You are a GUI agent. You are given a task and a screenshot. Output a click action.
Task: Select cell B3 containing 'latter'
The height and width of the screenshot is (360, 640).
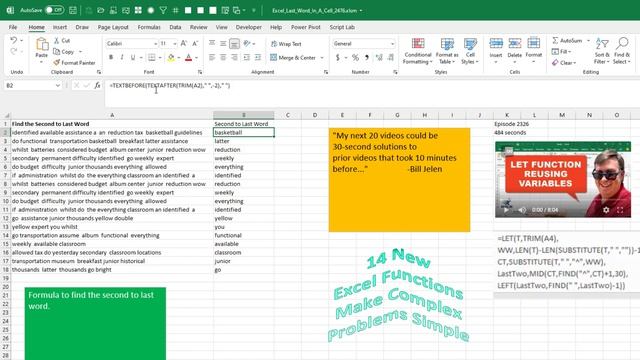(x=244, y=141)
